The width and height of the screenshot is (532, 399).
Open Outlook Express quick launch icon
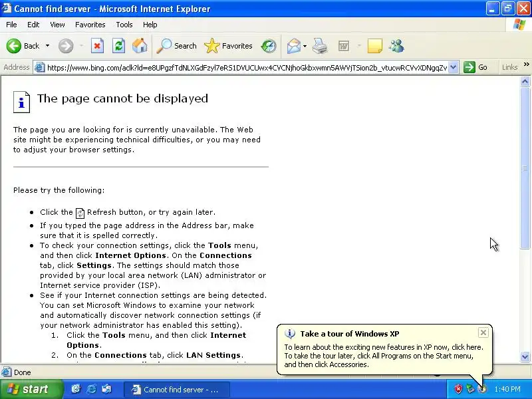107,389
